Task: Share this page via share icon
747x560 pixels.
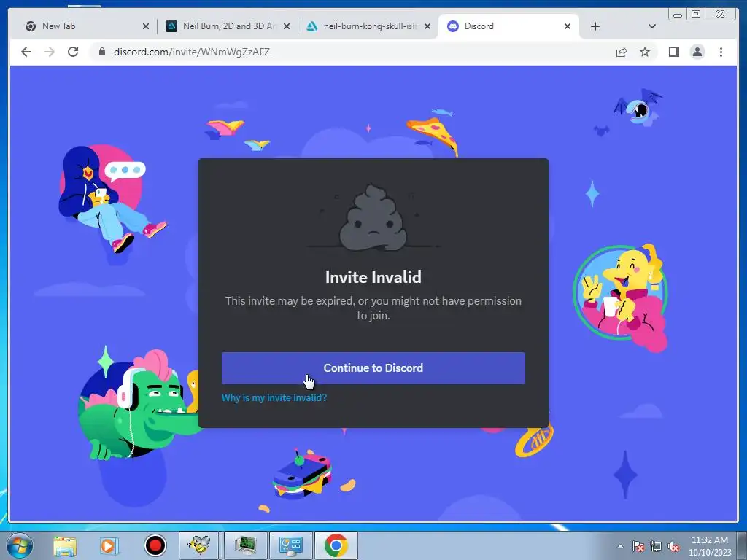Action: click(x=622, y=52)
